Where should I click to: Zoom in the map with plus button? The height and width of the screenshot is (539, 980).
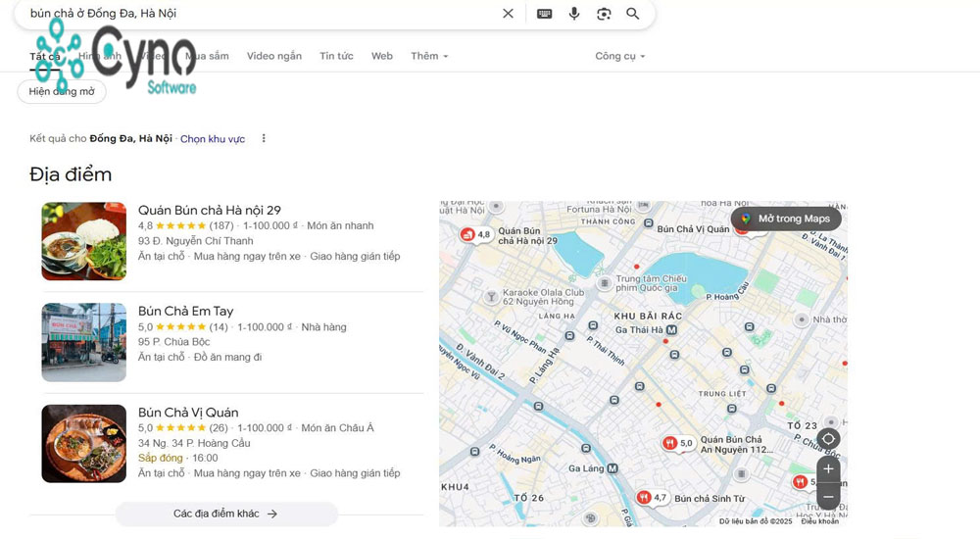pyautogui.click(x=828, y=469)
